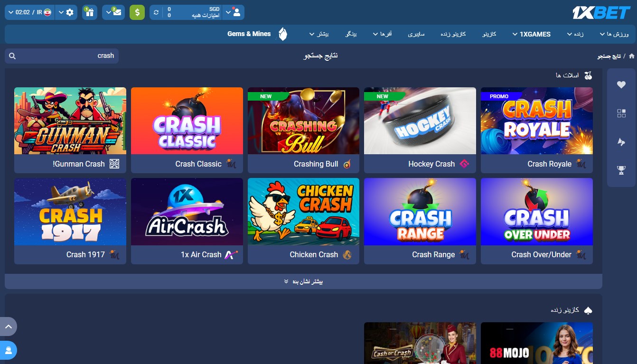Expand the dropdown arrow next to settings gear
637x364 pixels.
(x=61, y=12)
